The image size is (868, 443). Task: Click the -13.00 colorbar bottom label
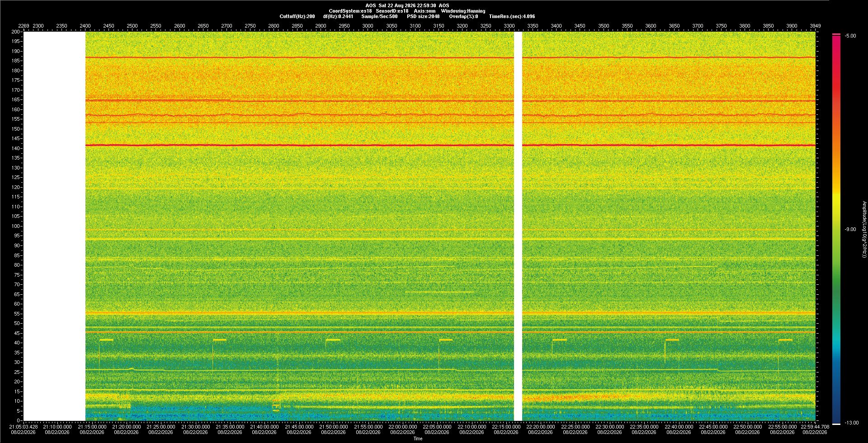852,423
